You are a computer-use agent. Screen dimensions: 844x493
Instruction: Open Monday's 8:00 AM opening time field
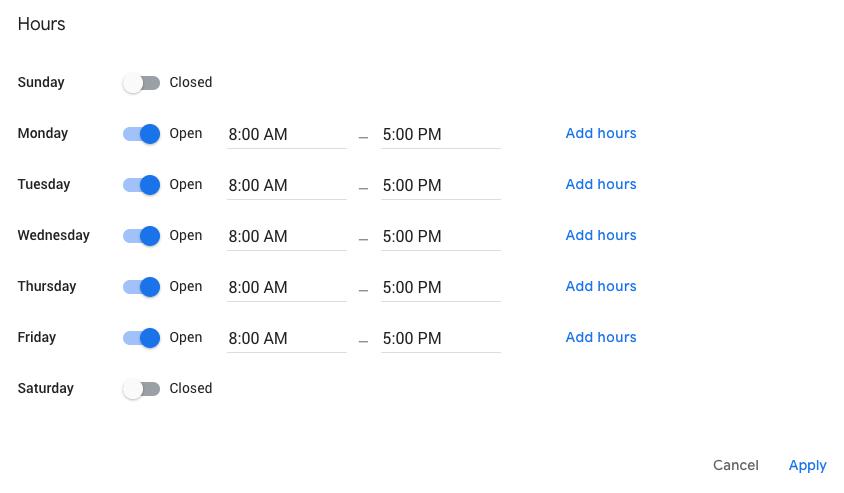point(286,135)
